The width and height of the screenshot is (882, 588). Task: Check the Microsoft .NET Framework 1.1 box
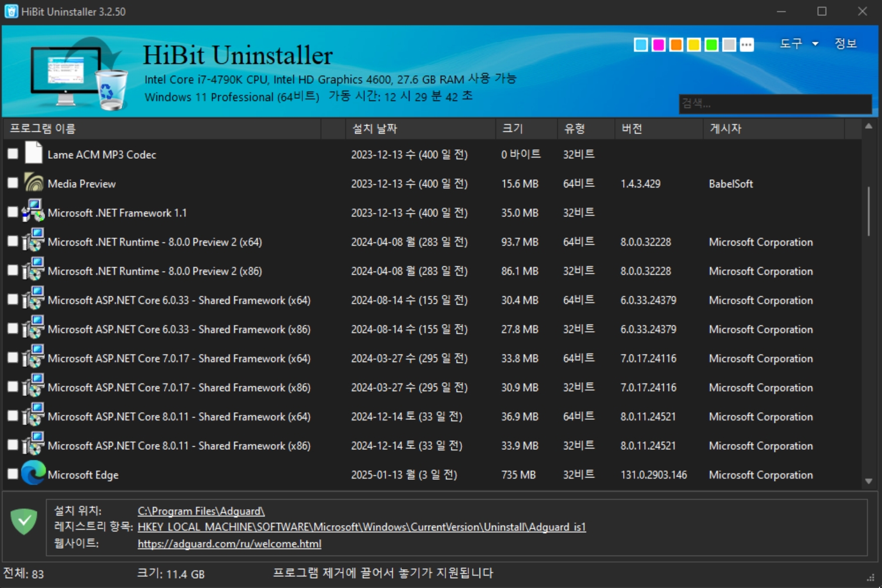click(x=12, y=212)
